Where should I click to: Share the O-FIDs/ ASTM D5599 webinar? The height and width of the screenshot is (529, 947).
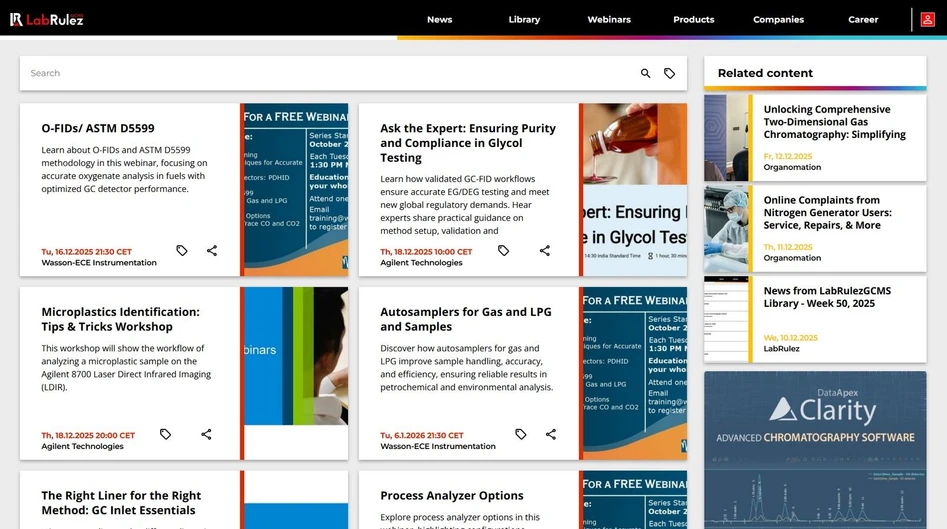coord(212,251)
